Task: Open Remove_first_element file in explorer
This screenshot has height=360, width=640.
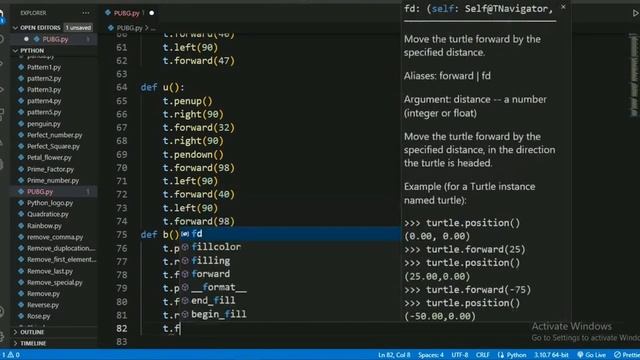Action: tap(62, 260)
